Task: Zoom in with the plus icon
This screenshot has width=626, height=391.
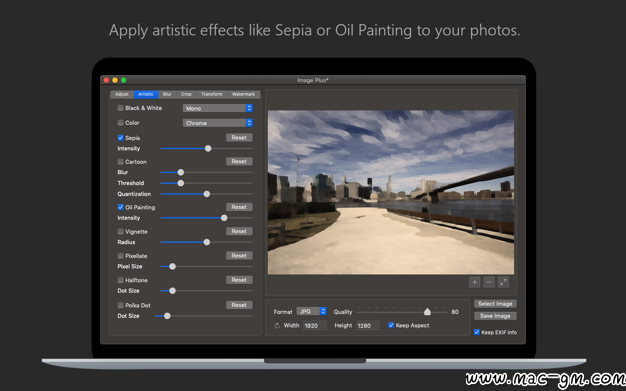Action: [x=474, y=282]
